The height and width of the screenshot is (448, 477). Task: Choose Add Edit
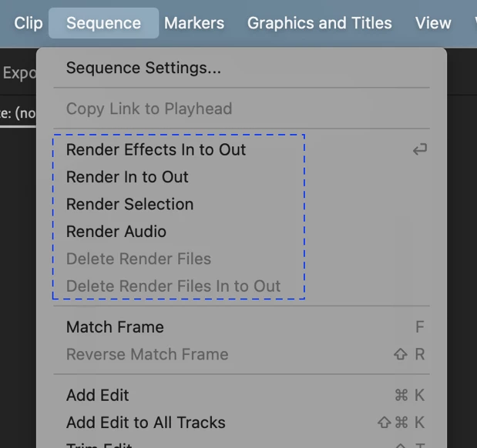tap(241, 395)
